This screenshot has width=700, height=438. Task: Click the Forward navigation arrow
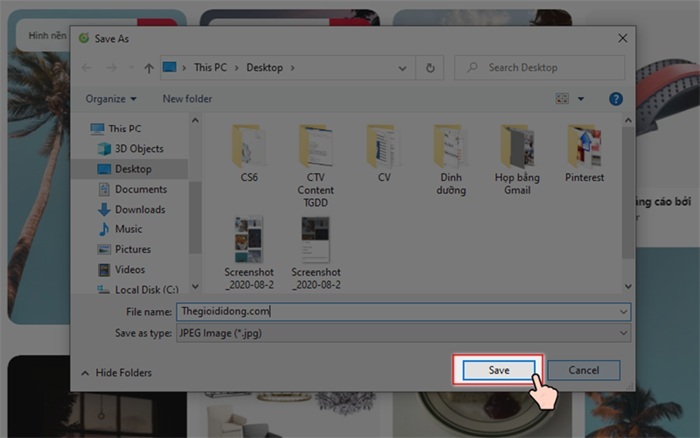click(112, 68)
